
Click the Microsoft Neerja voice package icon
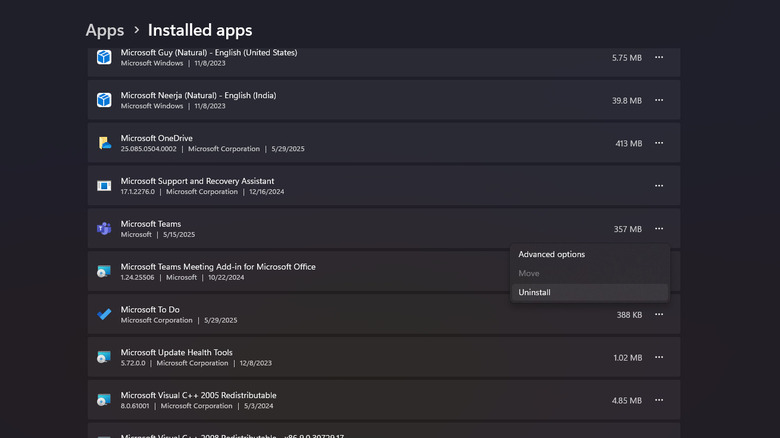pyautogui.click(x=104, y=100)
